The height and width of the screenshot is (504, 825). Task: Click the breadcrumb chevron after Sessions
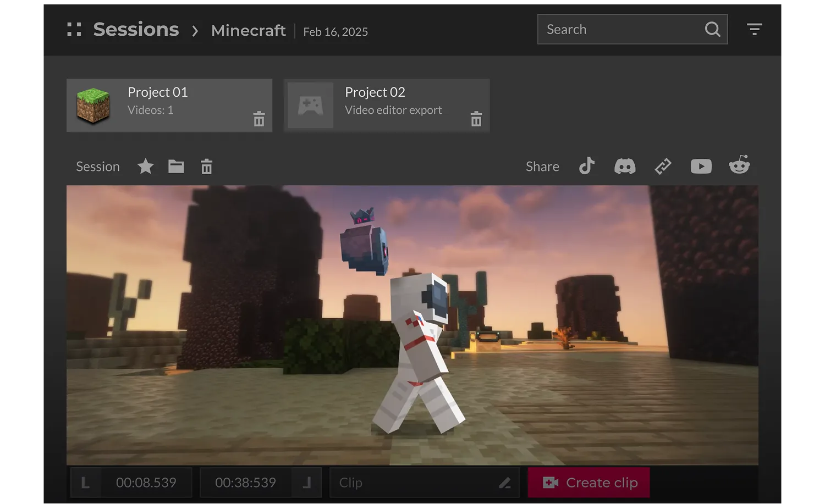pyautogui.click(x=195, y=31)
